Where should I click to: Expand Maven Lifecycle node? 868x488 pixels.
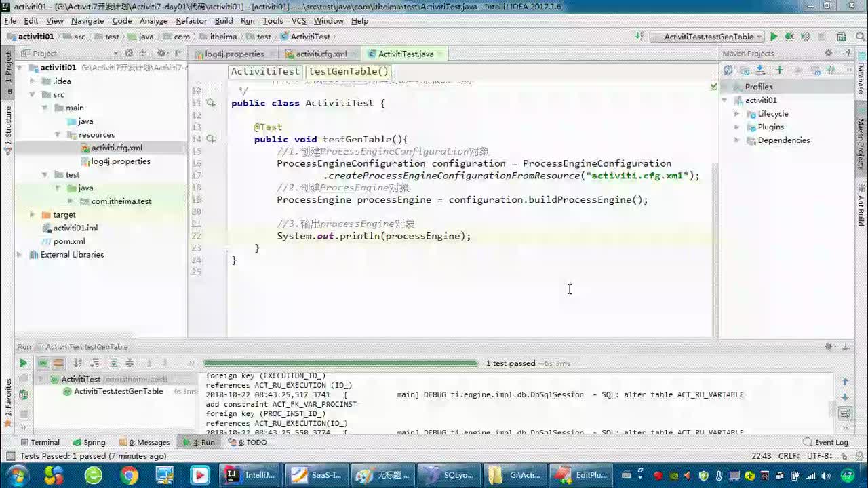[x=737, y=114]
